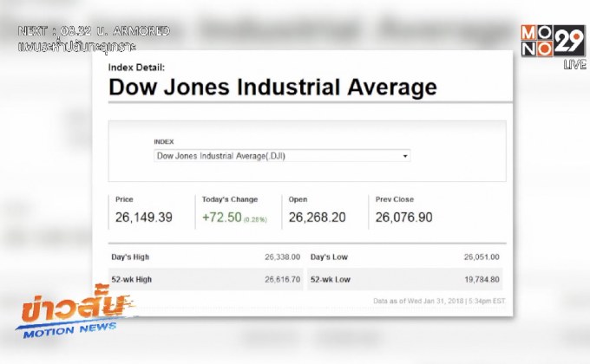The height and width of the screenshot is (364, 590).
Task: Click the green percentage change (0.28%)
Action: (254, 219)
